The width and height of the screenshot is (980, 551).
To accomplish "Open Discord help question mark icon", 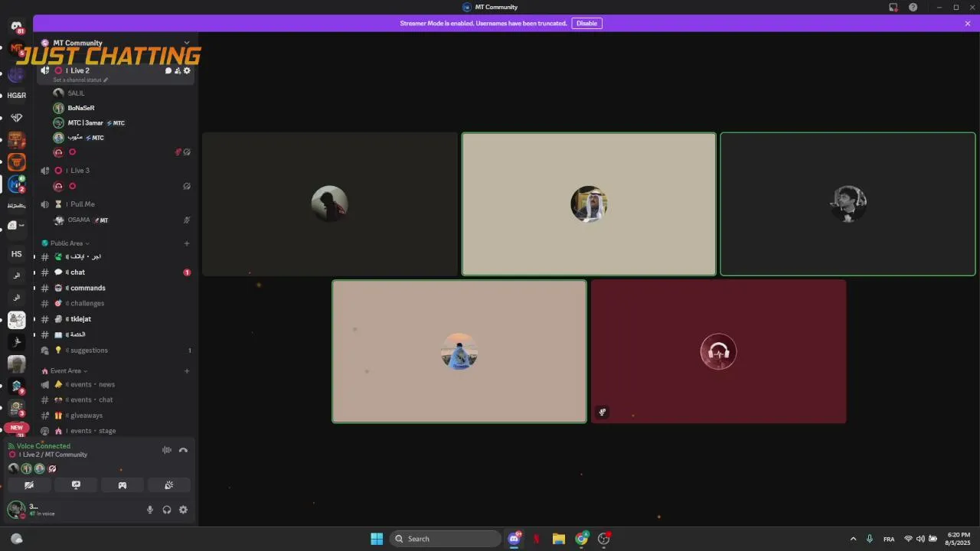I will coord(913,8).
